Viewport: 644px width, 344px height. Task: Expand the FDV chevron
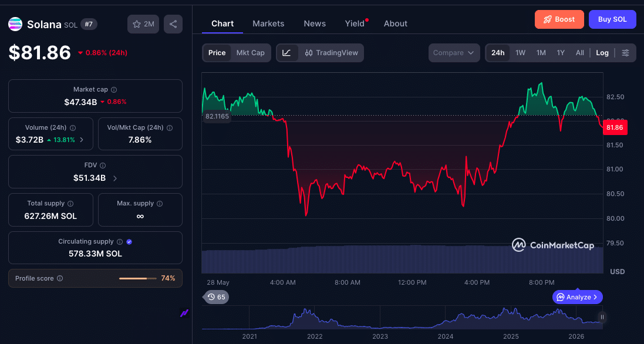pyautogui.click(x=115, y=178)
